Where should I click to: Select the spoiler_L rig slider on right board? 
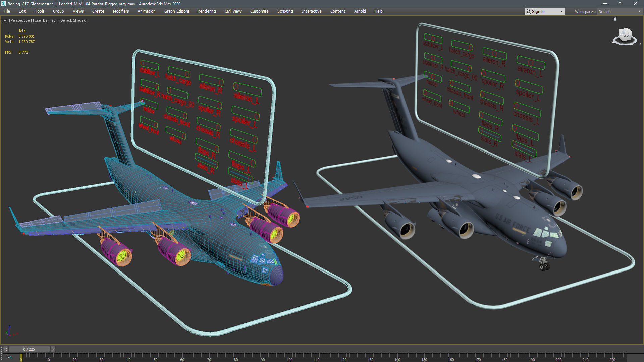point(529,86)
